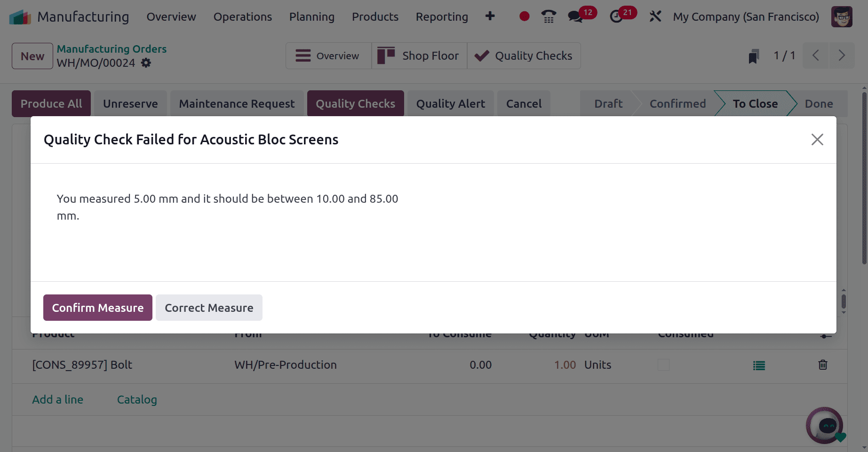Toggle the Consumed checkbox for Bolt
The width and height of the screenshot is (868, 452).
663,365
